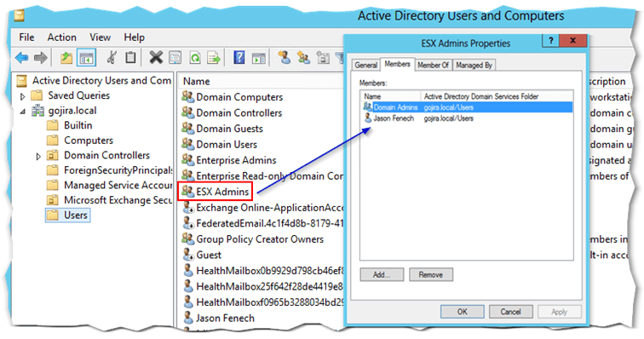The height and width of the screenshot is (339, 644).
Task: Create a new user via toolbar icon
Action: tap(284, 58)
